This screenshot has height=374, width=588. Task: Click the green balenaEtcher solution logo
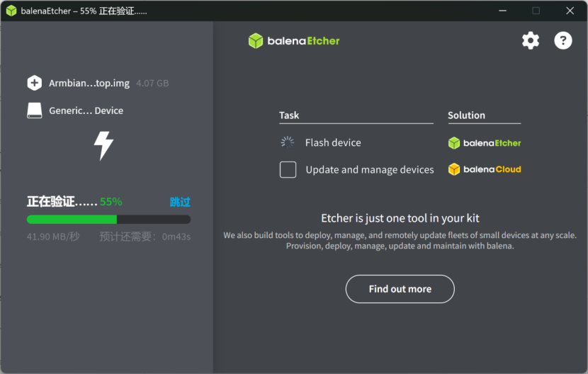tap(485, 143)
